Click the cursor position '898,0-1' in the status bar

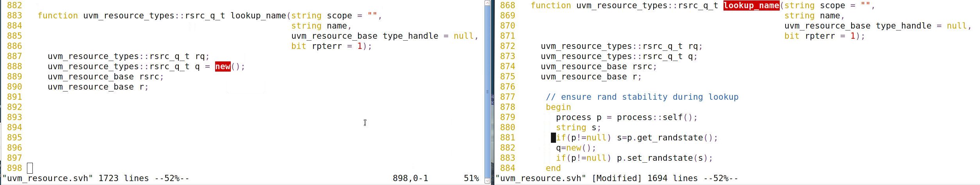pos(410,178)
